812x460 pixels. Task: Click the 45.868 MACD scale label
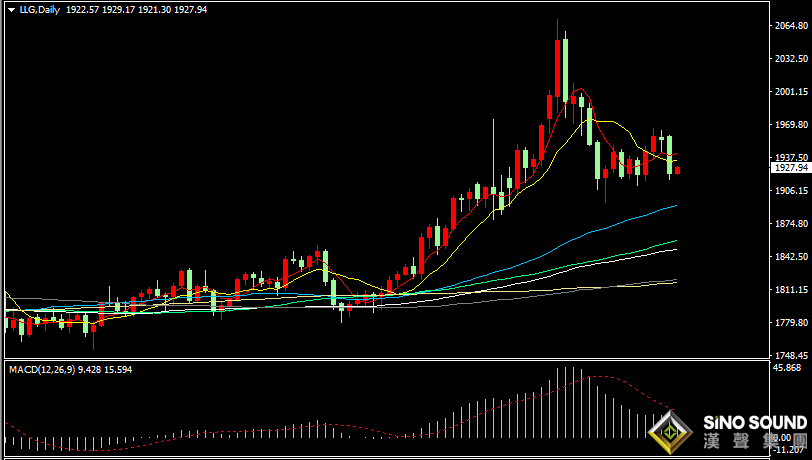click(787, 368)
